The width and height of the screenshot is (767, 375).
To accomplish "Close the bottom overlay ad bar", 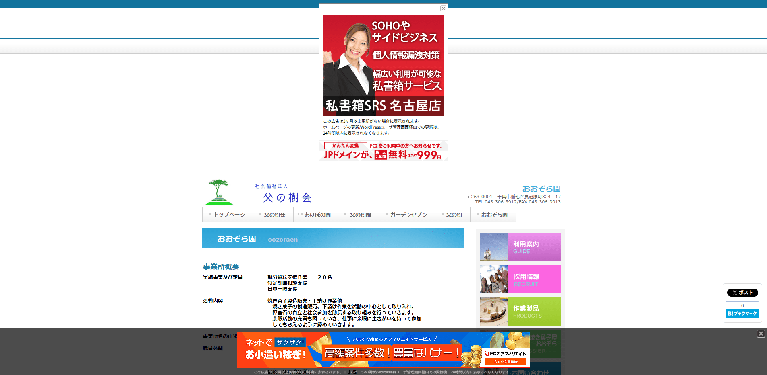I will point(761,334).
